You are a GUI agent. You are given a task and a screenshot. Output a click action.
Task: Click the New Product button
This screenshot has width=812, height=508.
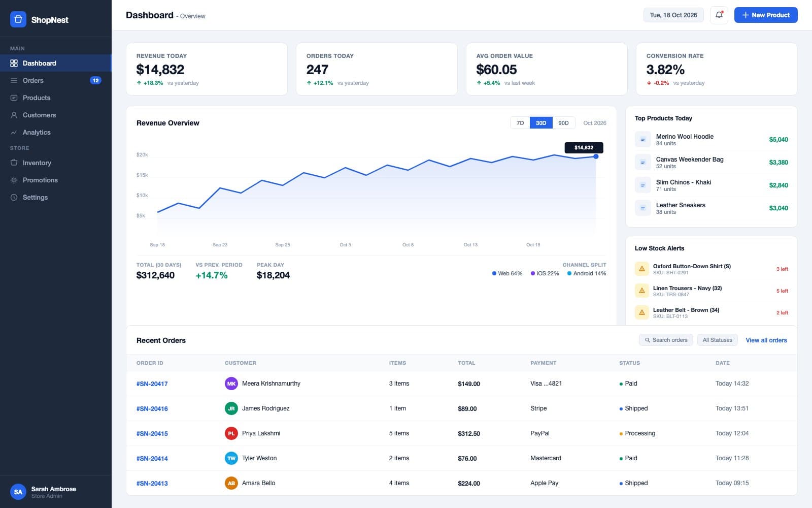(766, 15)
